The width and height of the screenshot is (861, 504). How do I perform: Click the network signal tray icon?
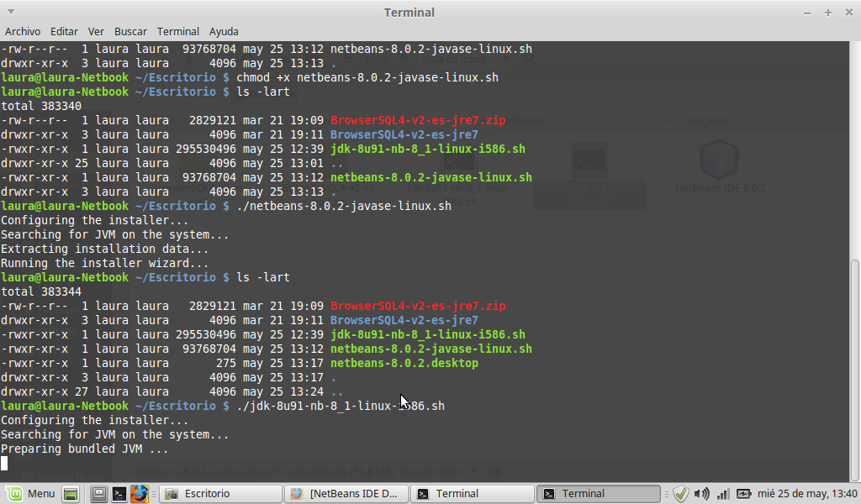(722, 494)
